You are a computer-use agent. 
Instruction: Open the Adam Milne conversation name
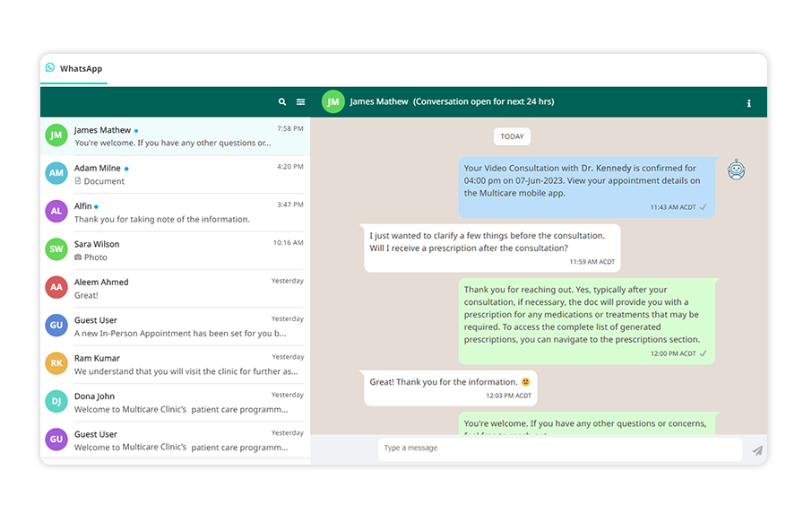coord(98,168)
